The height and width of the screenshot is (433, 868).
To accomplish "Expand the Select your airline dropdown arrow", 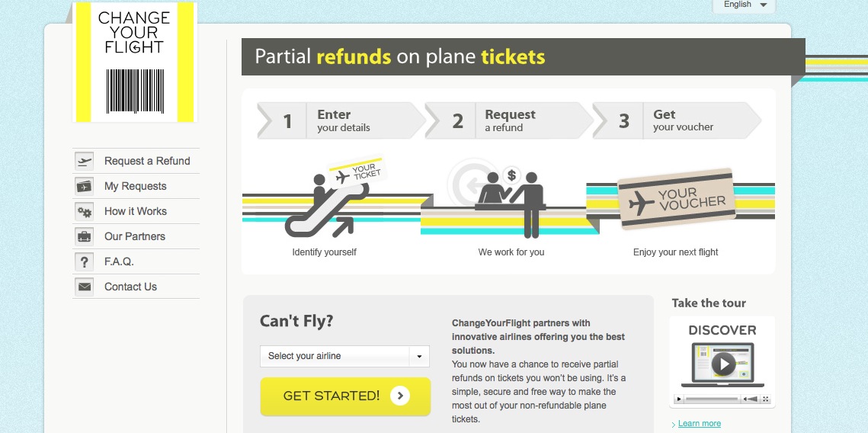I will pyautogui.click(x=419, y=357).
